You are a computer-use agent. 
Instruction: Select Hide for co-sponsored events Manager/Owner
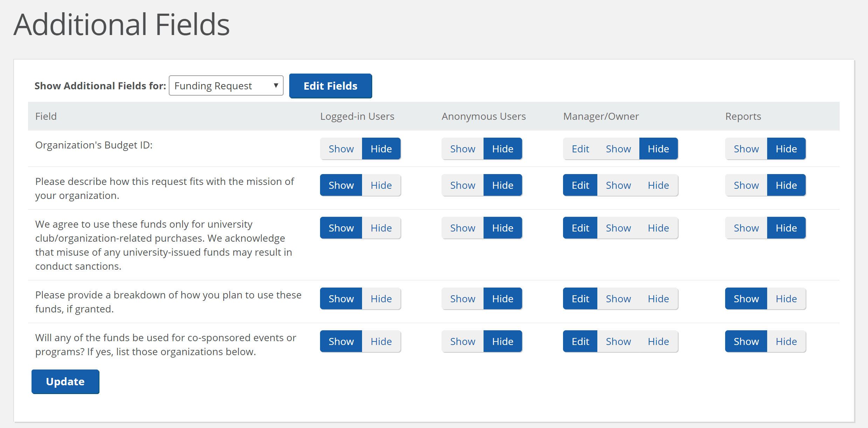click(x=659, y=341)
